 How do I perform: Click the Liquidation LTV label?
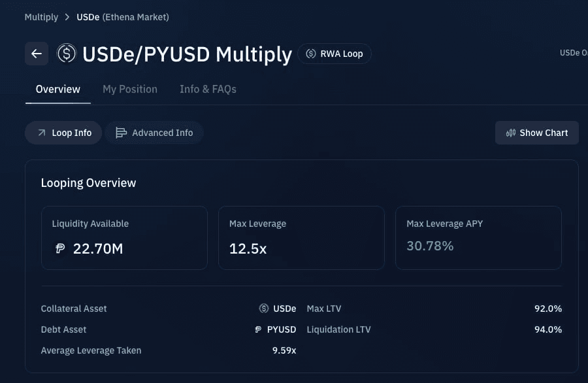click(x=338, y=329)
